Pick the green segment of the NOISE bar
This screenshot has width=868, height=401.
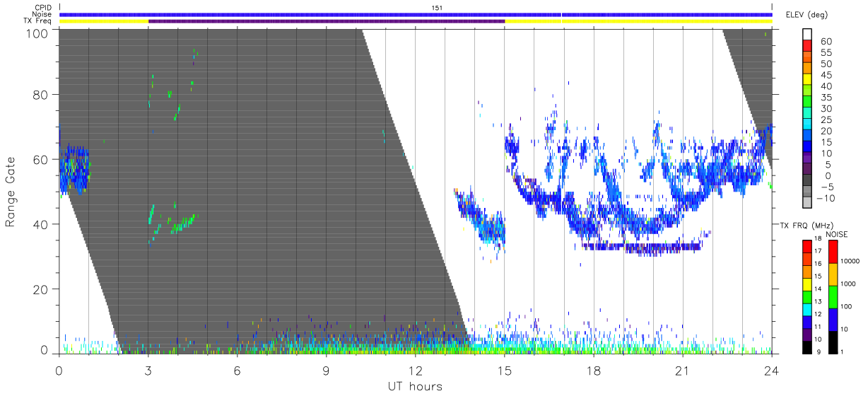coord(833,296)
